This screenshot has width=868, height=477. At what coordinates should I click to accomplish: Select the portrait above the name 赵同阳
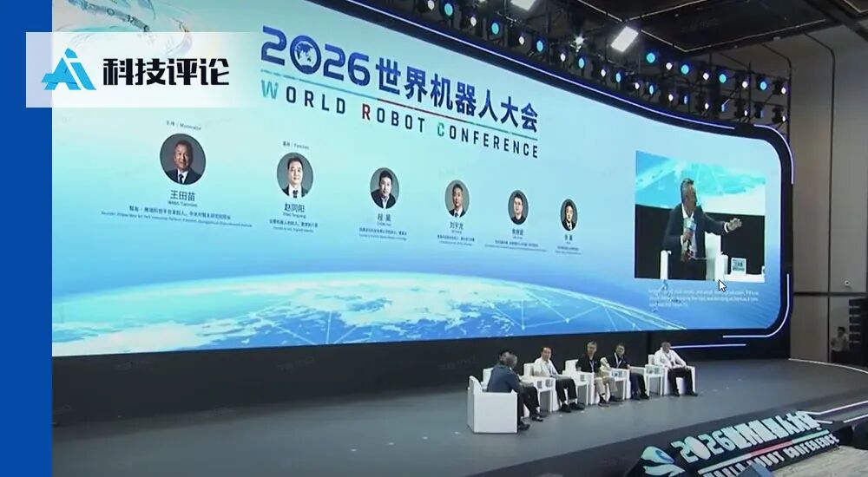click(294, 175)
